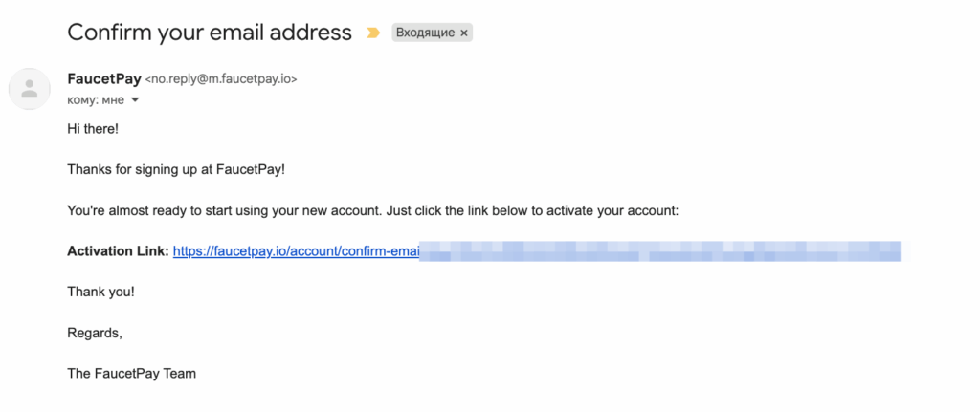Click 'The FaucetPay Team' signature
Viewport: 980px width, 412px height.
click(131, 374)
